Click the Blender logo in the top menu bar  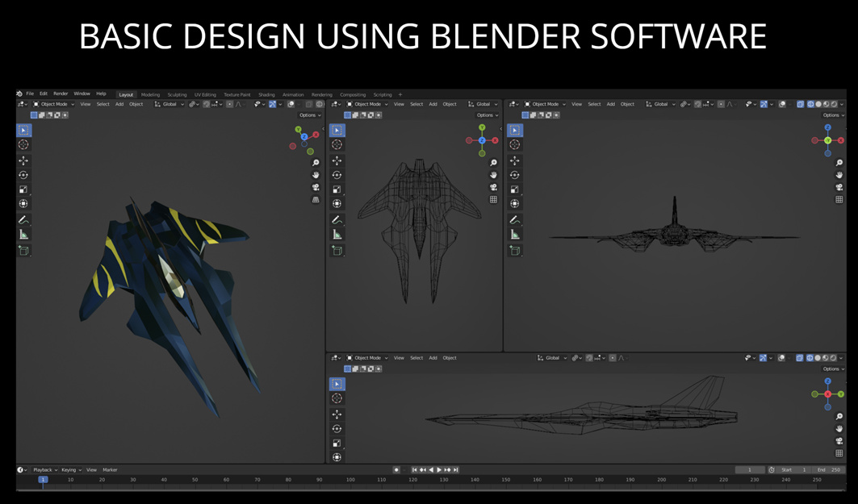pyautogui.click(x=19, y=94)
